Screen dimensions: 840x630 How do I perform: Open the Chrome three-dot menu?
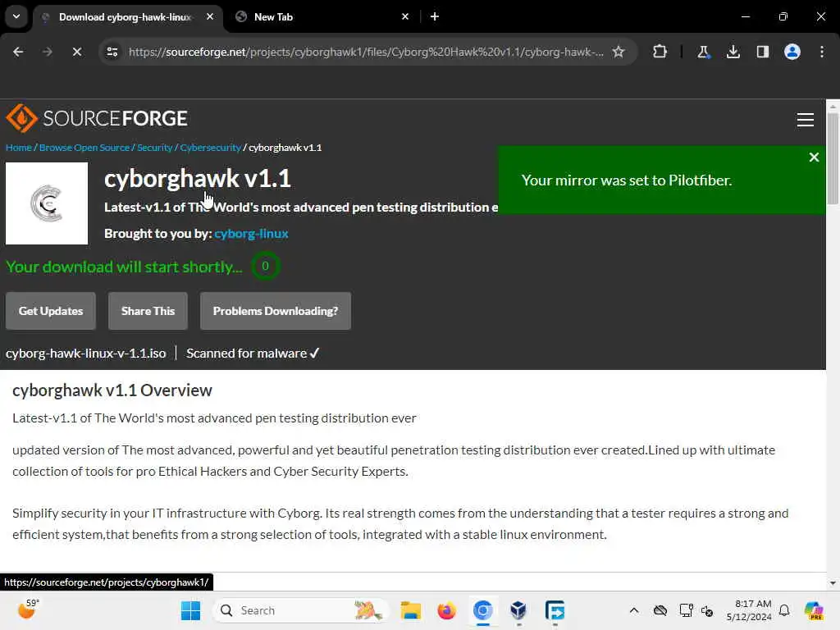click(822, 52)
